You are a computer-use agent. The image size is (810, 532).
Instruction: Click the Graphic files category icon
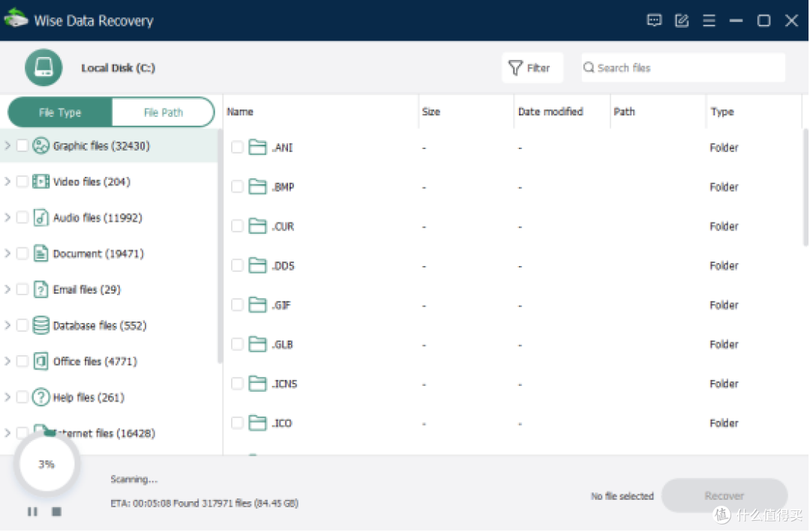pos(40,146)
